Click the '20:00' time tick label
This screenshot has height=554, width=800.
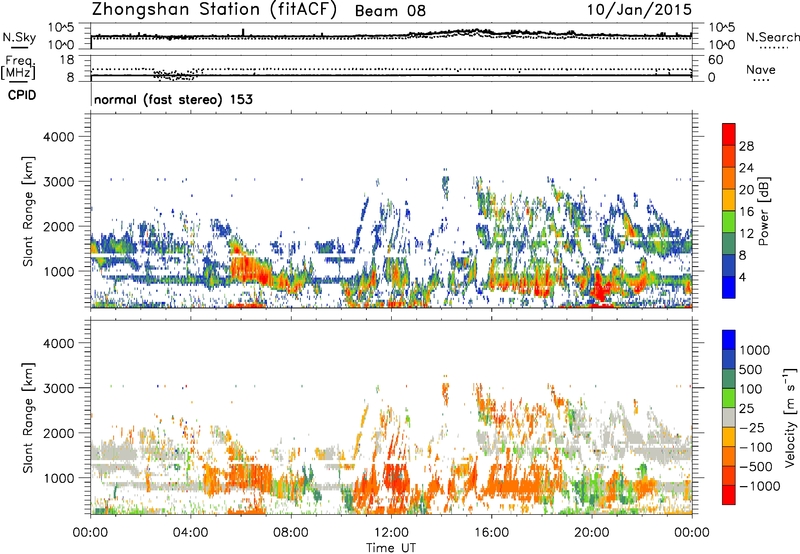(591, 533)
